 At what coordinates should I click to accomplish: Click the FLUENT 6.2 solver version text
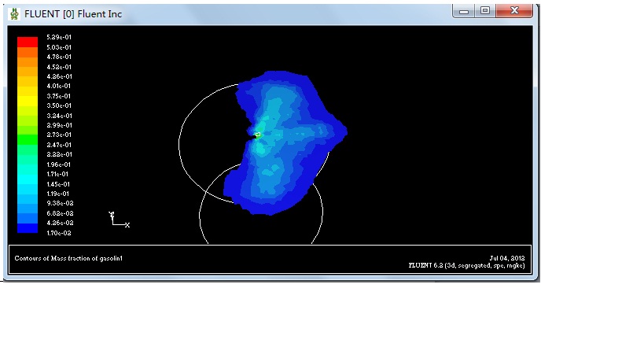point(466,266)
